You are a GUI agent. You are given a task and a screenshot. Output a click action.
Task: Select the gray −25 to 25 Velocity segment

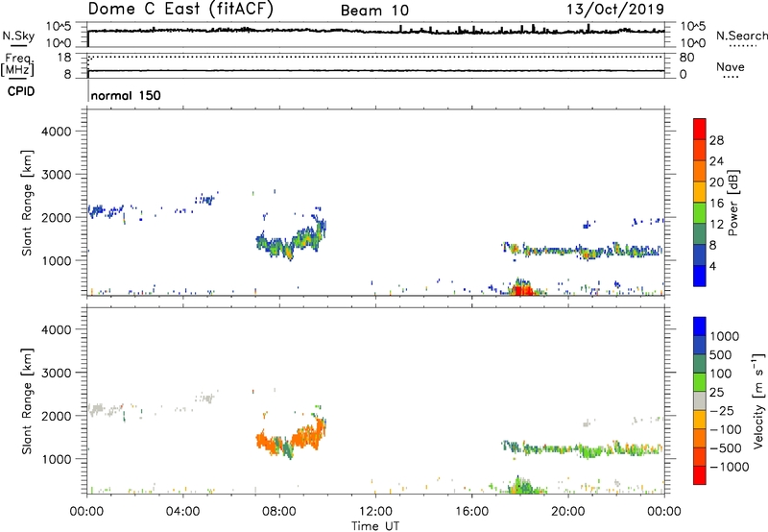pos(700,400)
